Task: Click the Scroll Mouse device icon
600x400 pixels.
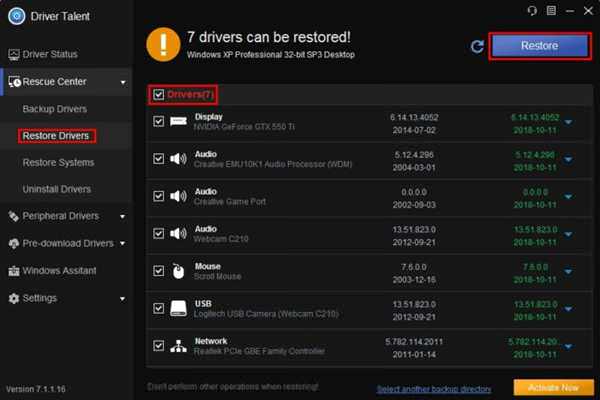Action: (x=178, y=271)
